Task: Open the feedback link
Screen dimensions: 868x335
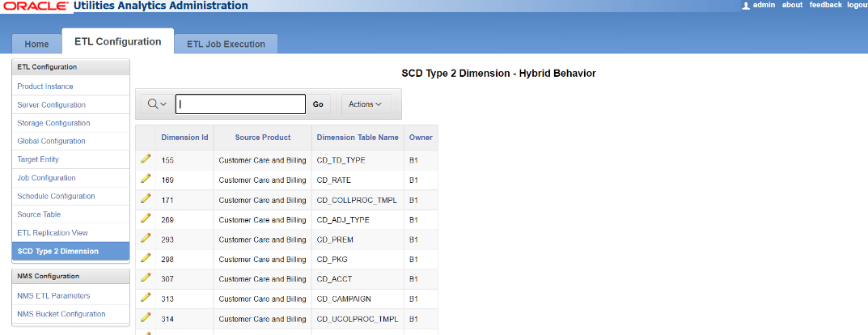Action: point(826,4)
